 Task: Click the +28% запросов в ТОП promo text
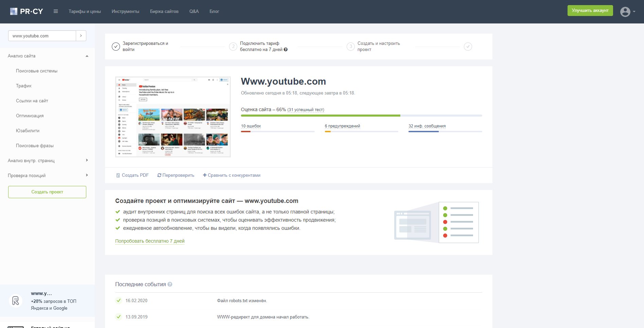coord(54,305)
